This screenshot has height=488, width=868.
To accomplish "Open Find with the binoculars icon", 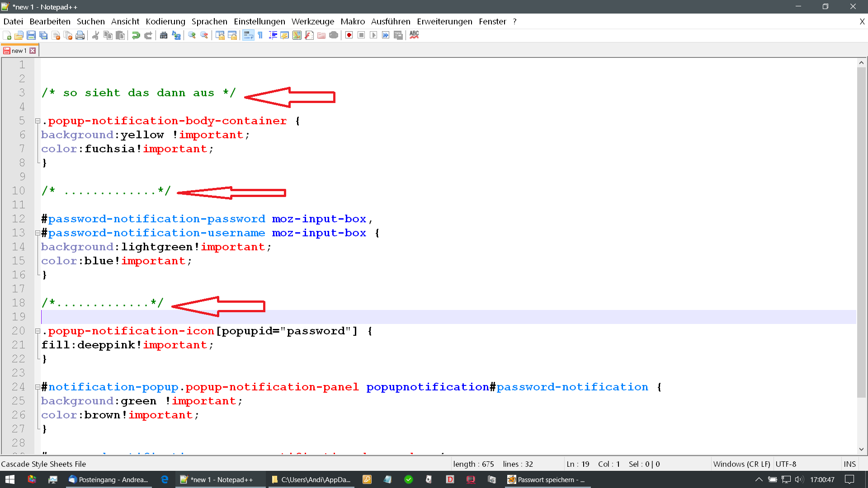I will [164, 35].
